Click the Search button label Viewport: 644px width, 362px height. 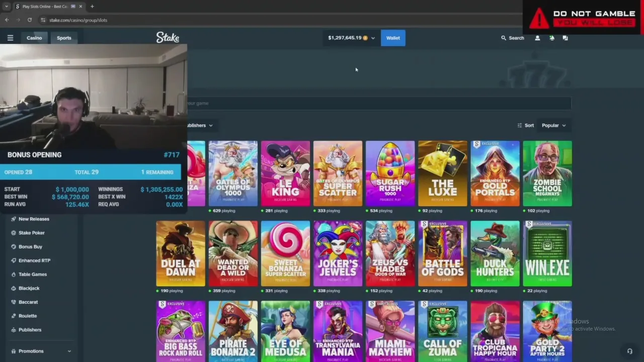[x=516, y=38]
